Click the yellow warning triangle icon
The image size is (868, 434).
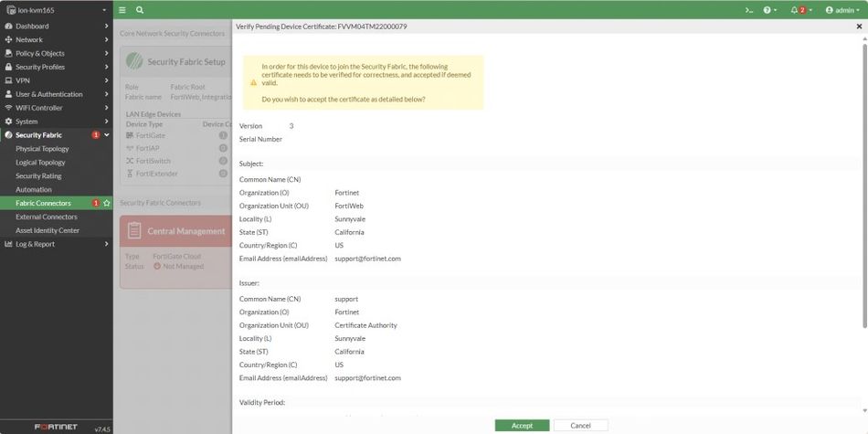(x=253, y=82)
